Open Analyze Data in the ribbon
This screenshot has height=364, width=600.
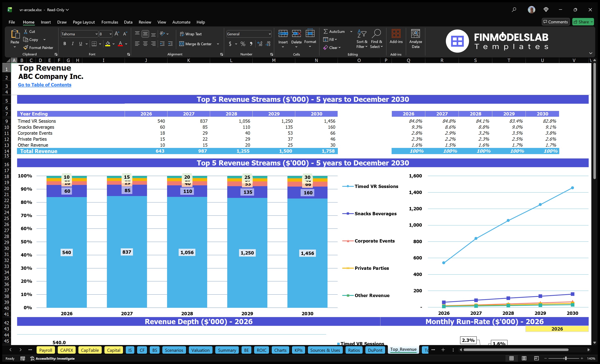416,39
